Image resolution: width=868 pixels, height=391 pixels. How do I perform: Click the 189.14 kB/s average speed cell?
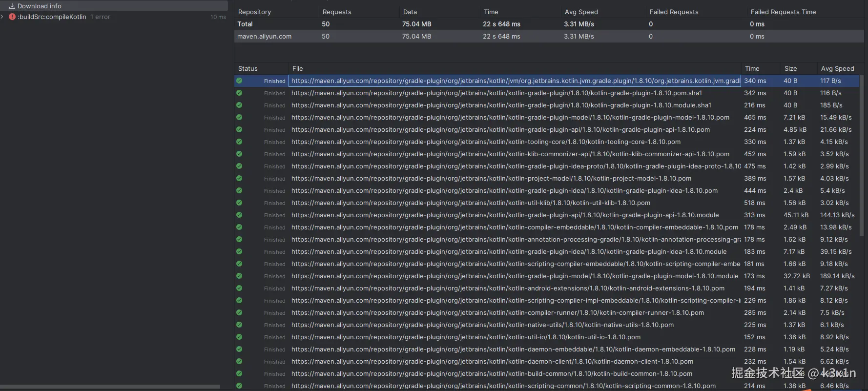[x=837, y=276]
